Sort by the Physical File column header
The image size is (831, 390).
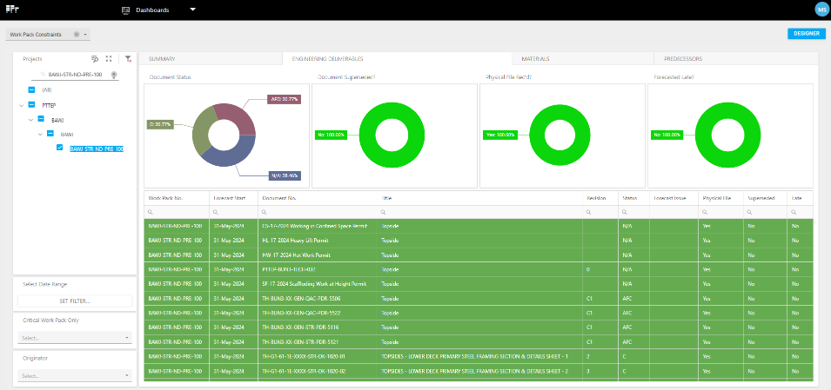(x=721, y=198)
